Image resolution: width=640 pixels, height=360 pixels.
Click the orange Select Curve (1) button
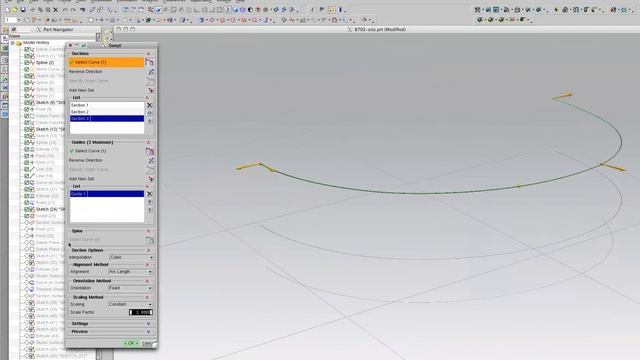pyautogui.click(x=106, y=62)
